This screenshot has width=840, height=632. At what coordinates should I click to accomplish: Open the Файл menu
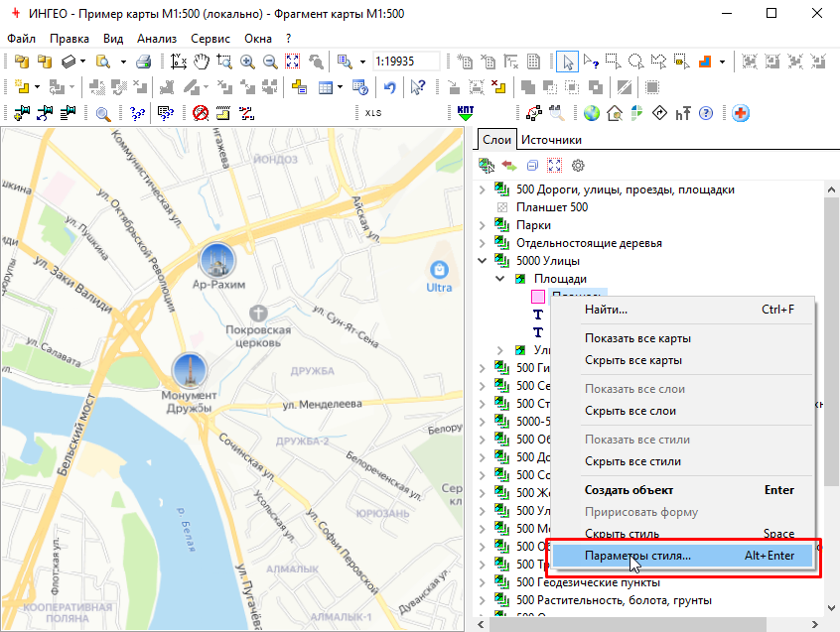pos(21,39)
